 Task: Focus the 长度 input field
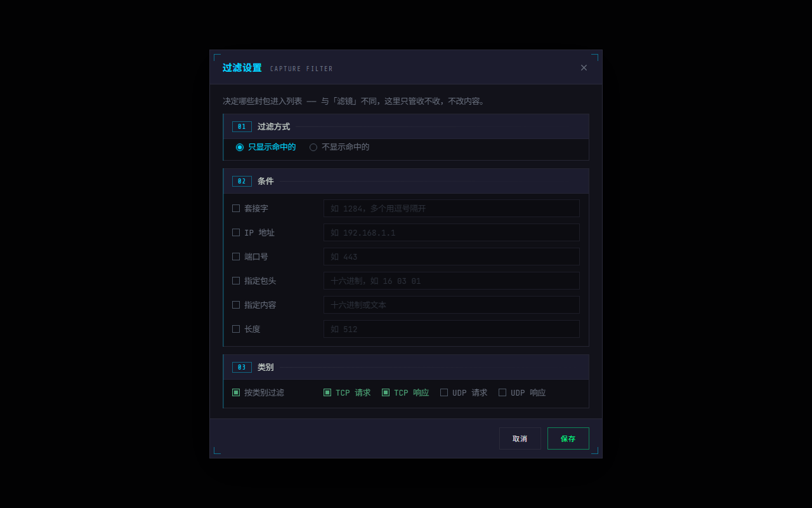(x=452, y=329)
